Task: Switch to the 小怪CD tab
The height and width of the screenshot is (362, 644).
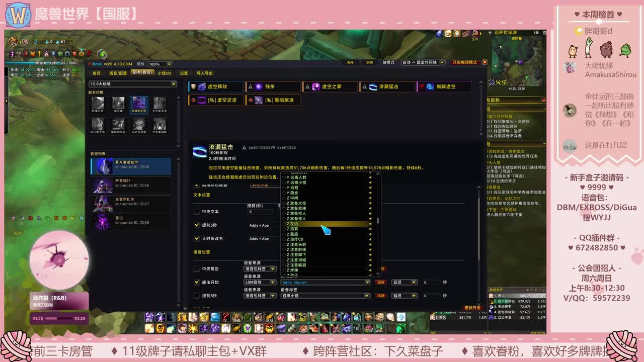Action: (x=165, y=73)
